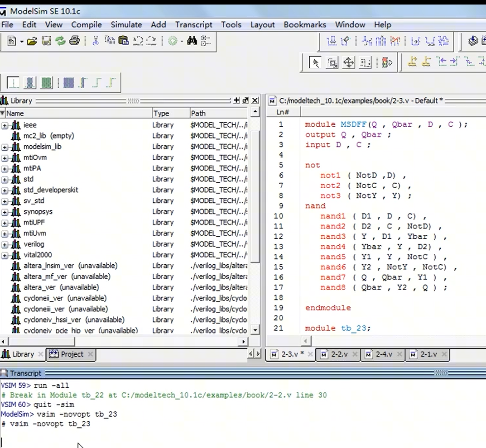This screenshot has width=486, height=448.
Task: Click the Library vertical scrollbar down arrow
Action: (255, 330)
